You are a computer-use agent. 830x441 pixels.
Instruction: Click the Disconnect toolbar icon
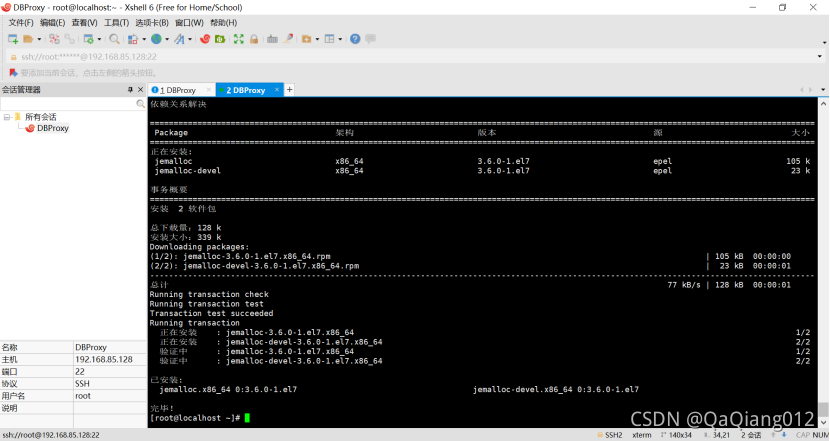click(x=54, y=39)
